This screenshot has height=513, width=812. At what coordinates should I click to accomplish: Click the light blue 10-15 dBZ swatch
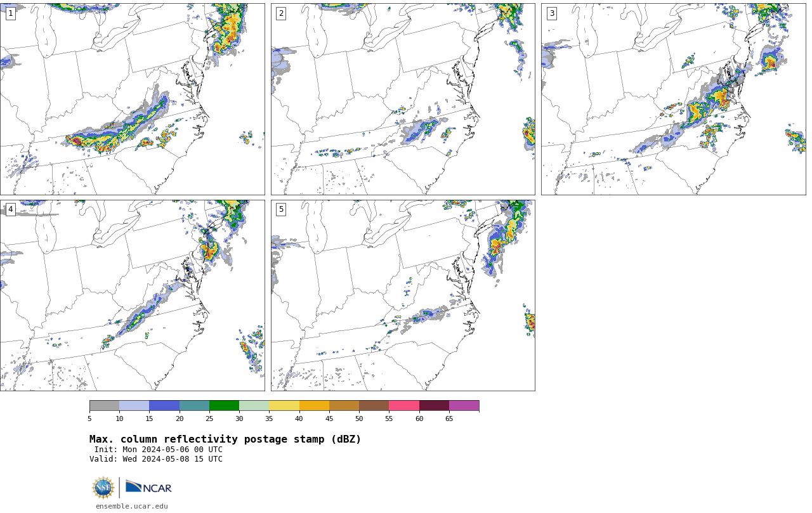(x=134, y=406)
